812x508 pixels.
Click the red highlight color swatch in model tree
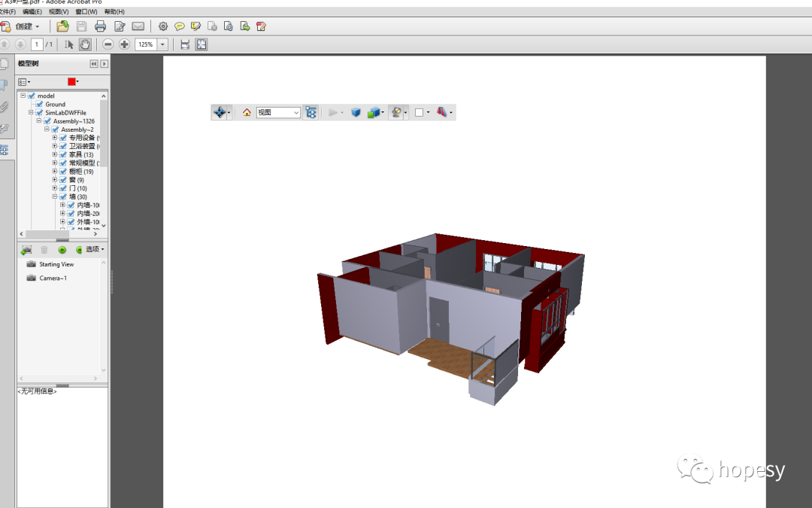[72, 81]
